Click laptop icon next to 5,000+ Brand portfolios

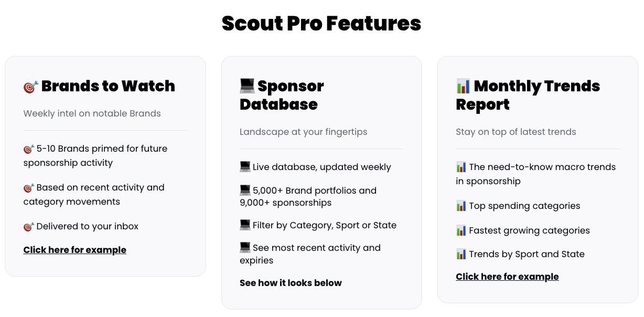245,190
